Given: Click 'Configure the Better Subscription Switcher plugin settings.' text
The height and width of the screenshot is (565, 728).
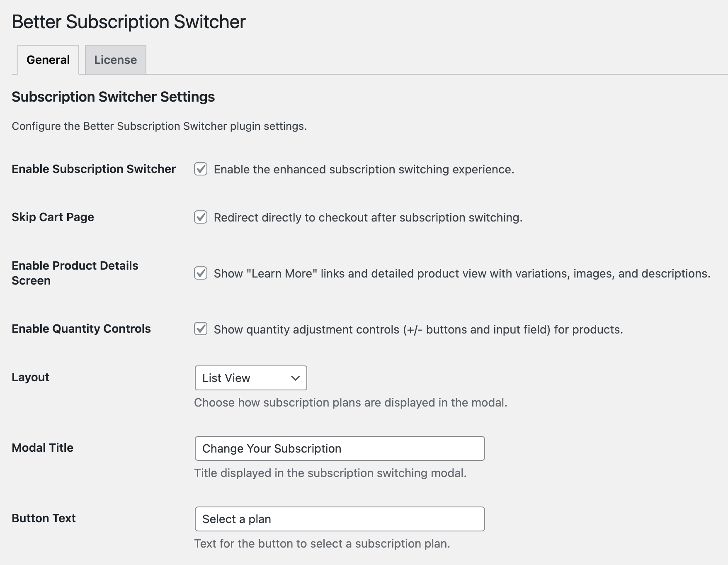Looking at the screenshot, I should coord(159,126).
